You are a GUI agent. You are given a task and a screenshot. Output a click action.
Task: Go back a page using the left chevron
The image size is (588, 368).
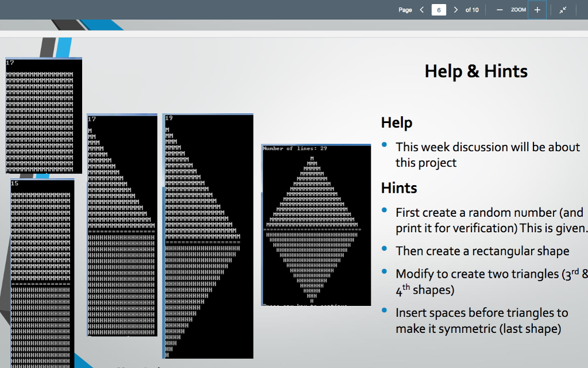421,10
